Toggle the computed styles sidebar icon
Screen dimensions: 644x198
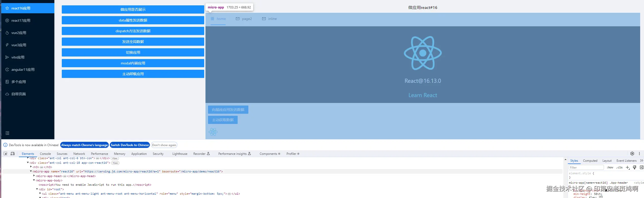tap(641, 168)
